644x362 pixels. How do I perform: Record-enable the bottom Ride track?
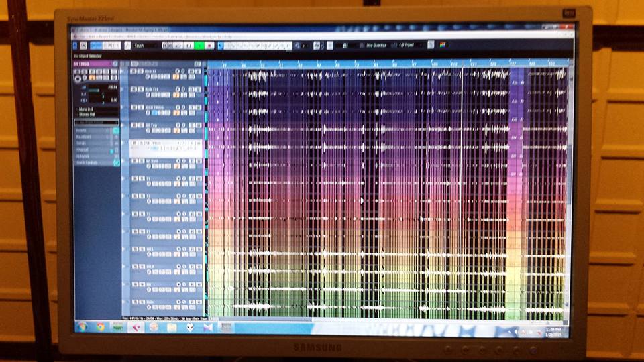[x=178, y=302]
